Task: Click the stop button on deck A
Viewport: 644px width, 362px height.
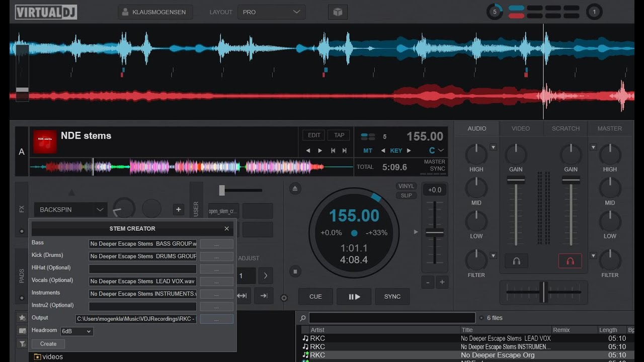Action: (x=295, y=271)
